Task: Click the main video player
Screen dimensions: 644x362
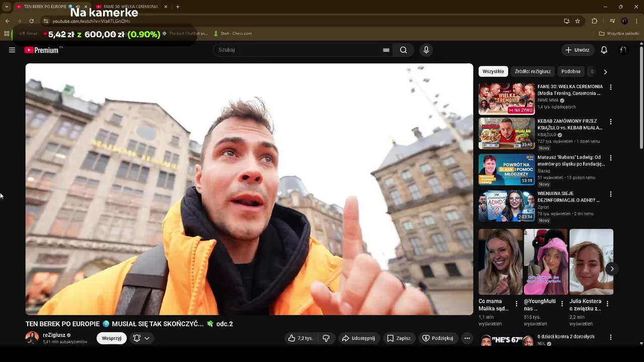Action: coord(250,189)
